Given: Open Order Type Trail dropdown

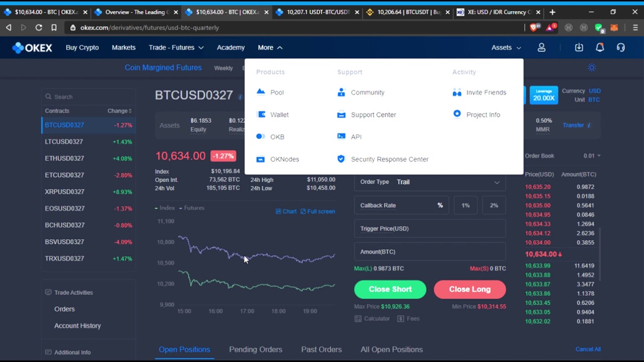Looking at the screenshot, I should tap(430, 182).
